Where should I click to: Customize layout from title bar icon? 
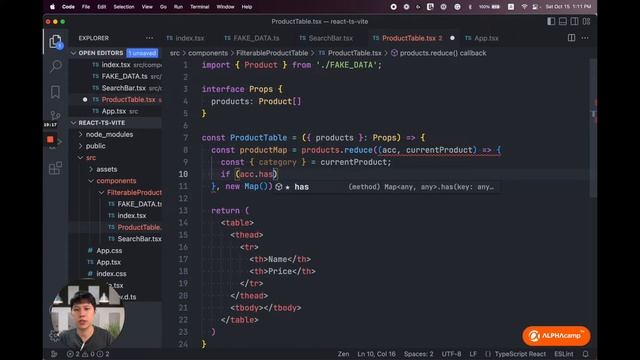pos(586,21)
